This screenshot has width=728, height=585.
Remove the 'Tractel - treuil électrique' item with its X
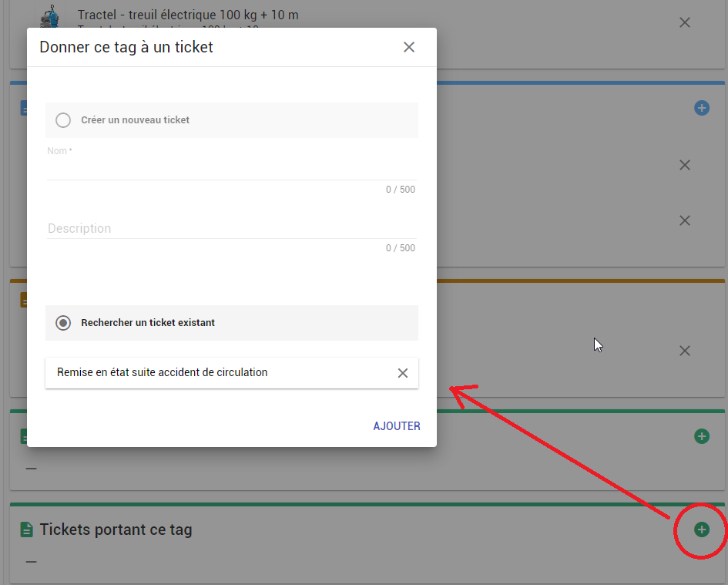point(684,22)
